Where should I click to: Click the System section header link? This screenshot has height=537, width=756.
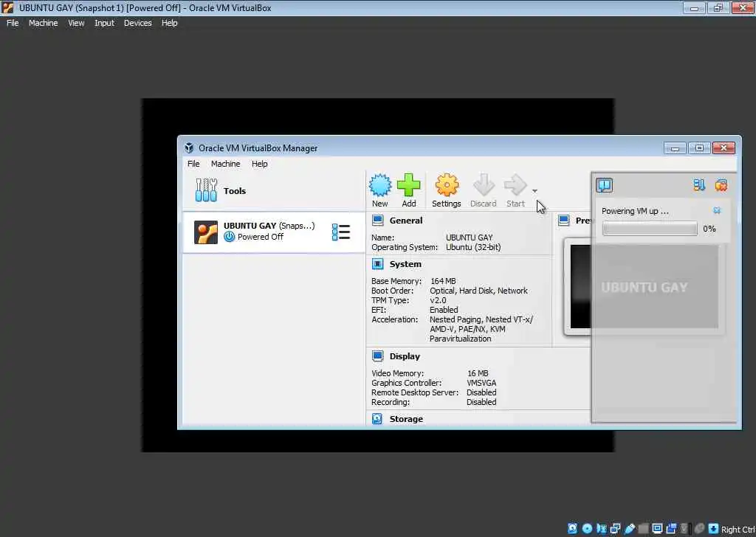[405, 264]
